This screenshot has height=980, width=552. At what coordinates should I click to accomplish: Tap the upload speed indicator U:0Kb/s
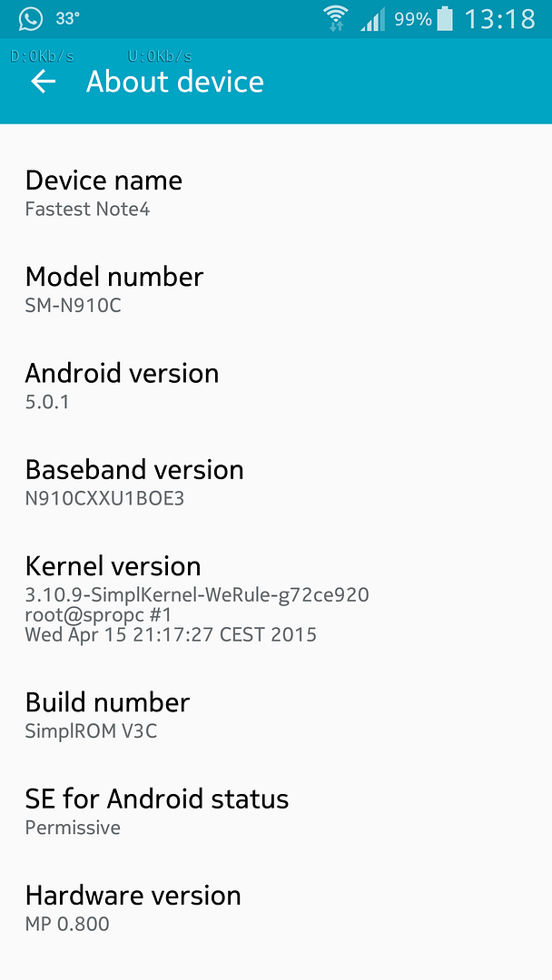tap(160, 56)
